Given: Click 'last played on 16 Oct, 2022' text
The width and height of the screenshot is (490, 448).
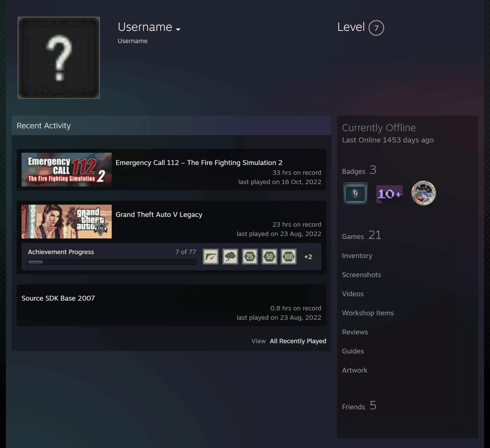Looking at the screenshot, I should (x=280, y=182).
